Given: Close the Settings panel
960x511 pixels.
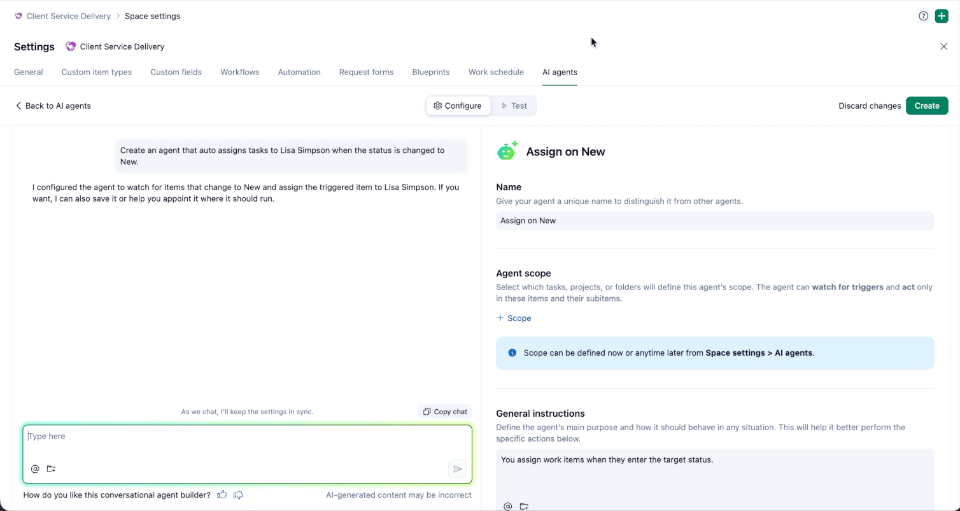Looking at the screenshot, I should [943, 47].
